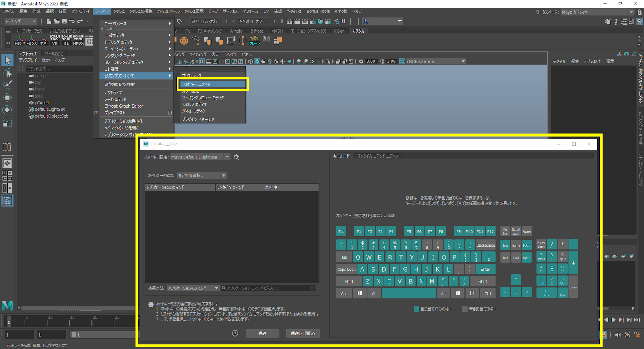
Task: Toggle the left Ctrl key on virtual keyboard
Action: [x=344, y=293]
